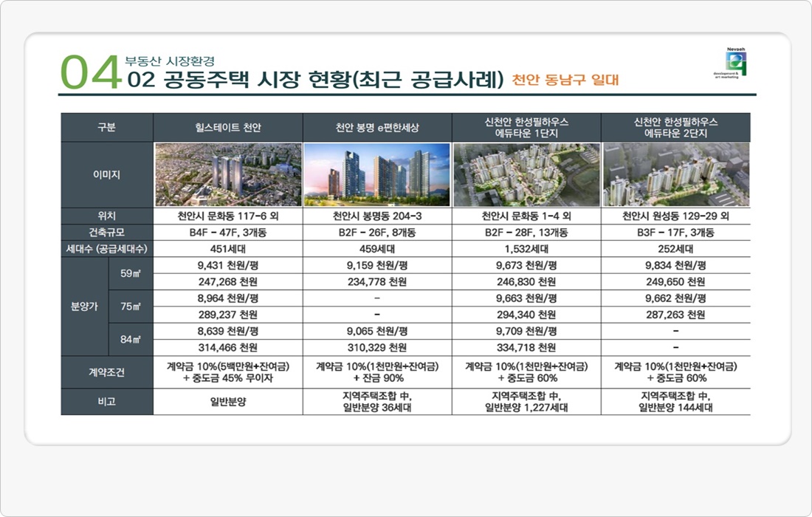
Task: Click the cell B4F - 47F, 3개동
Action: [x=228, y=233]
